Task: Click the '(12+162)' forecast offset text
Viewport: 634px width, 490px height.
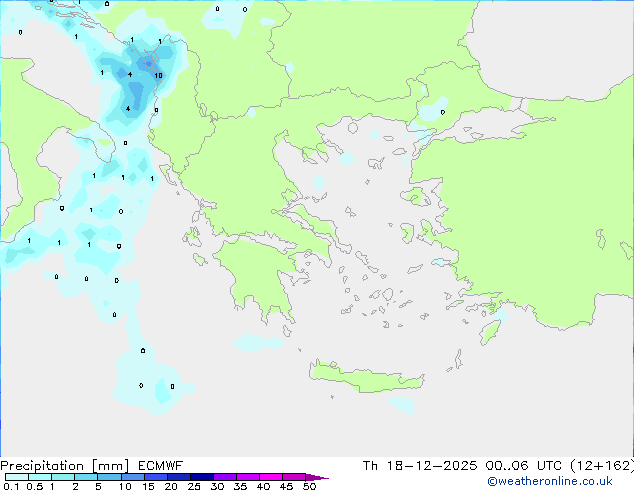Action: coord(602,466)
